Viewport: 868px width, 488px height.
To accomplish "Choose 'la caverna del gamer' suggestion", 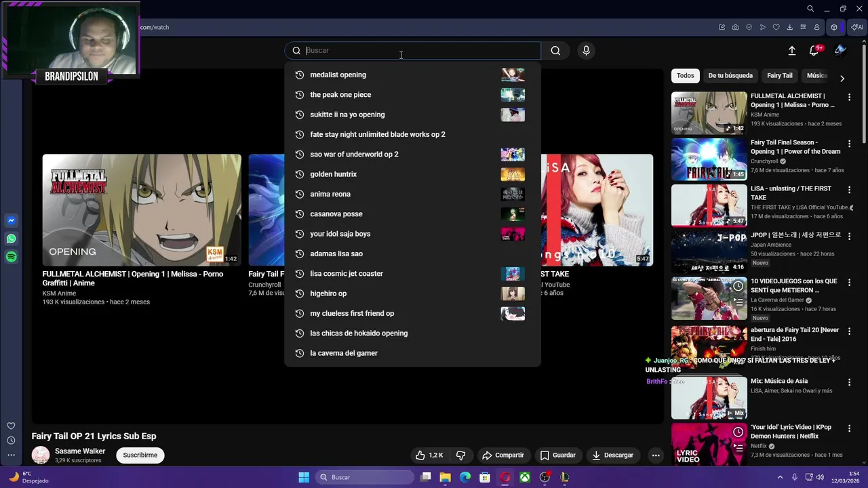I will (x=412, y=353).
